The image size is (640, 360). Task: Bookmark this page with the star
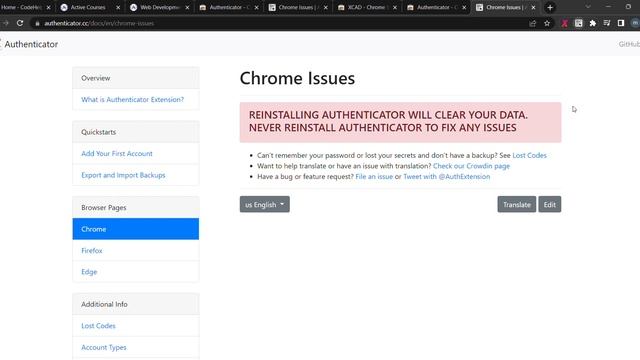point(547,23)
